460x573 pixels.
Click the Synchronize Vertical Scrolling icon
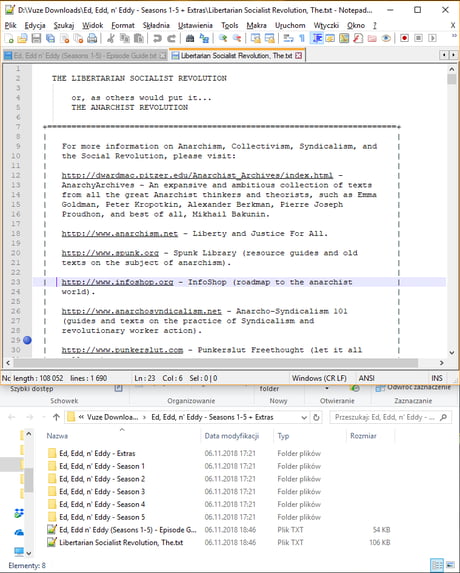click(x=256, y=38)
